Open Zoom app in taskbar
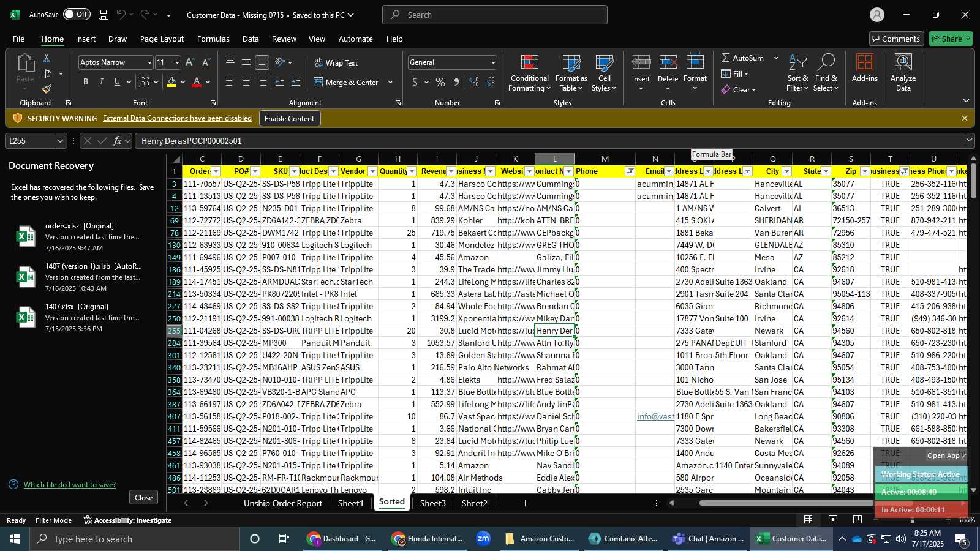This screenshot has height=551, width=980. 484,539
